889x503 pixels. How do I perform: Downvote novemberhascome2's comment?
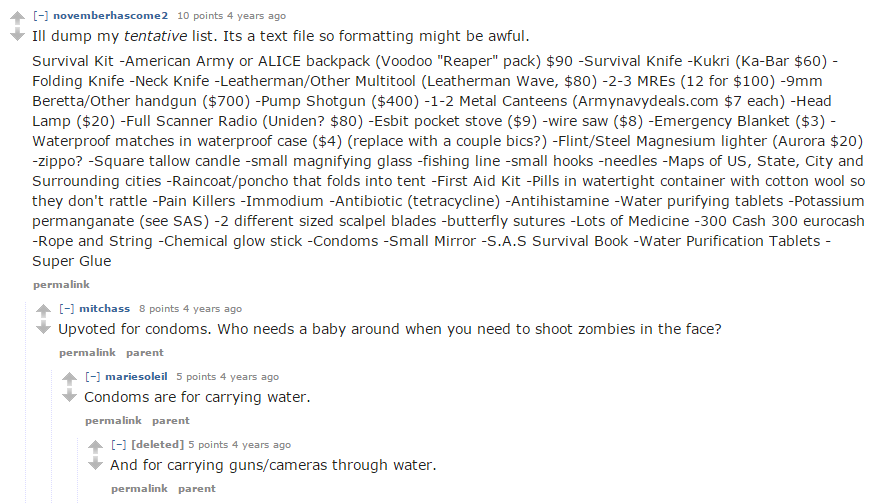click(18, 35)
